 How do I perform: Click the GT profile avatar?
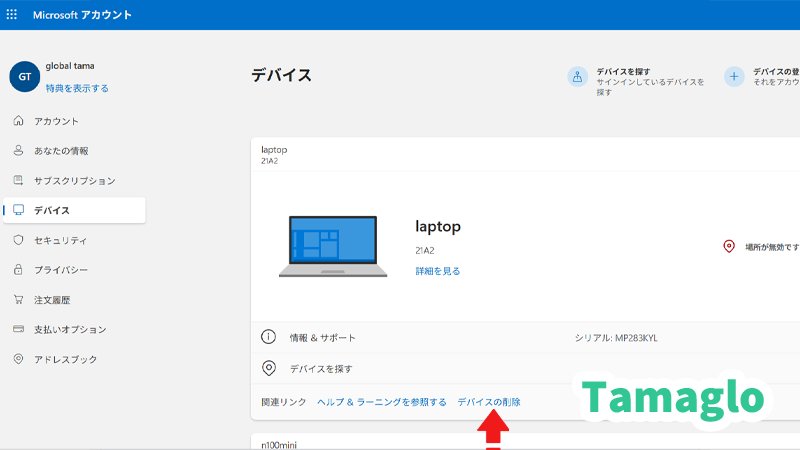tap(24, 77)
